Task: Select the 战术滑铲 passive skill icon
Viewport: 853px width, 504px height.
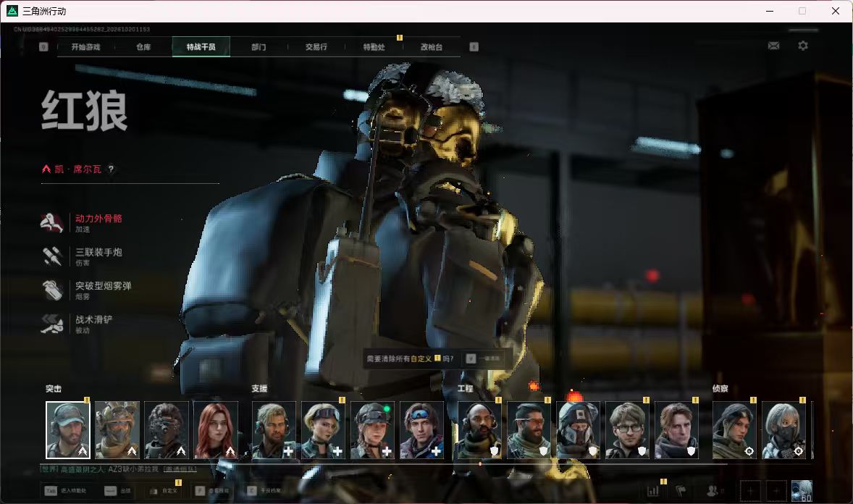Action: [x=52, y=324]
